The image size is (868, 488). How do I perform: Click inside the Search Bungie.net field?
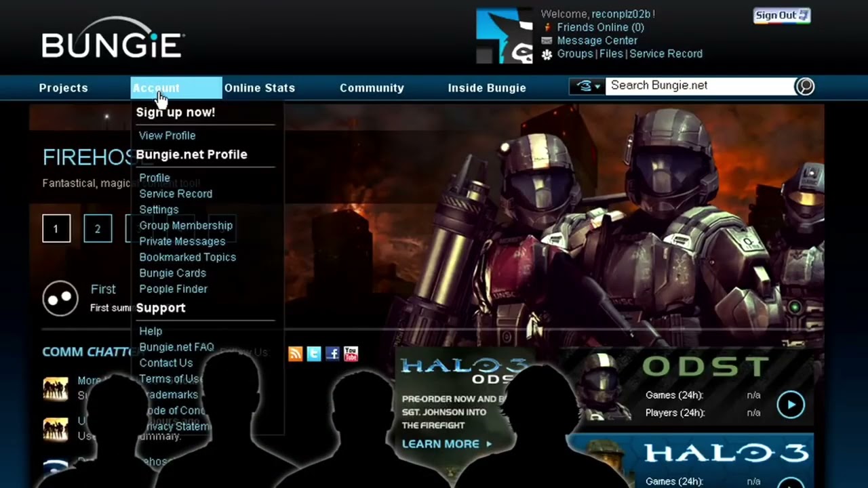[x=700, y=86]
